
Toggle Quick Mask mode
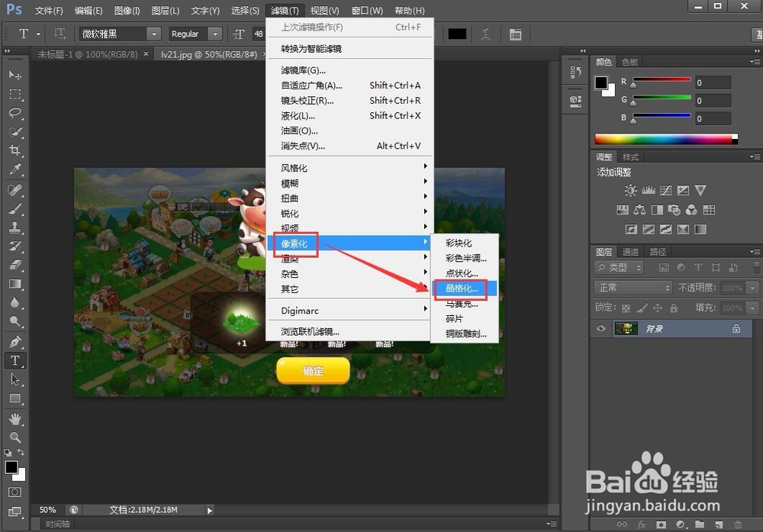point(14,492)
